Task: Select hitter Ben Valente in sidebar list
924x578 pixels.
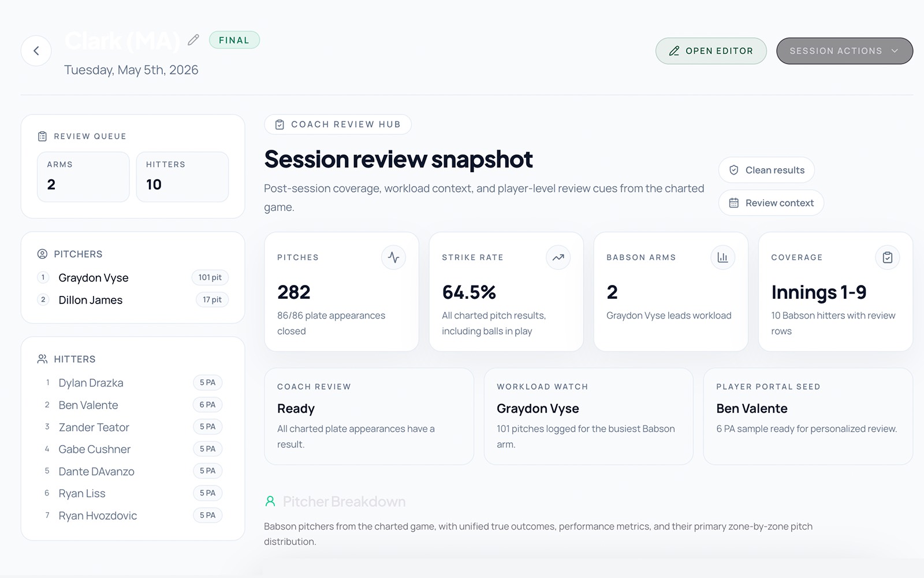Action: pyautogui.click(x=133, y=405)
